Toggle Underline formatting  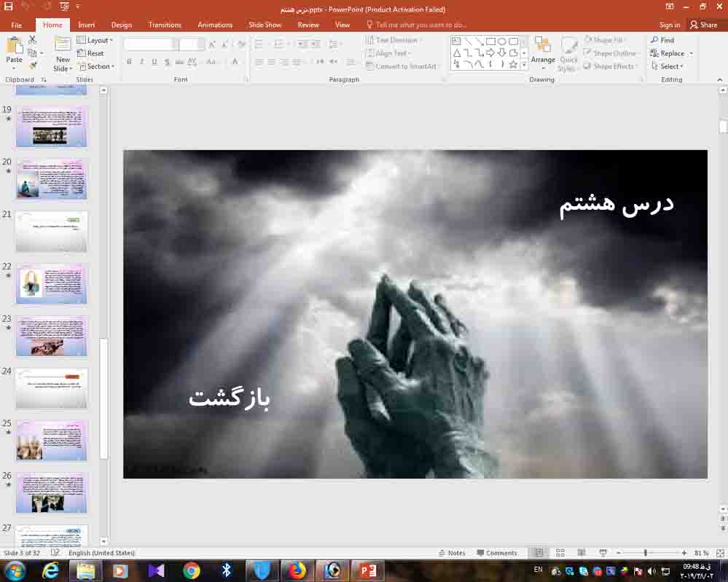154,62
